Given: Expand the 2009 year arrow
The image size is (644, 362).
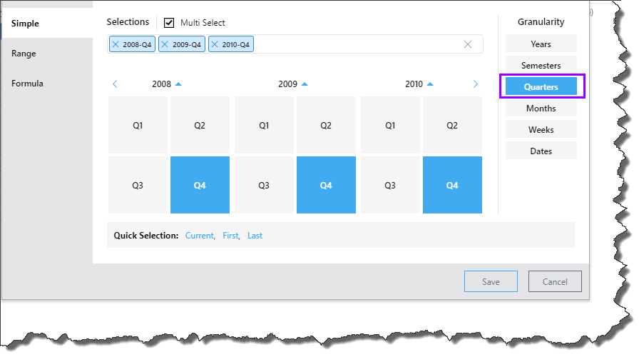Looking at the screenshot, I should pyautogui.click(x=305, y=84).
